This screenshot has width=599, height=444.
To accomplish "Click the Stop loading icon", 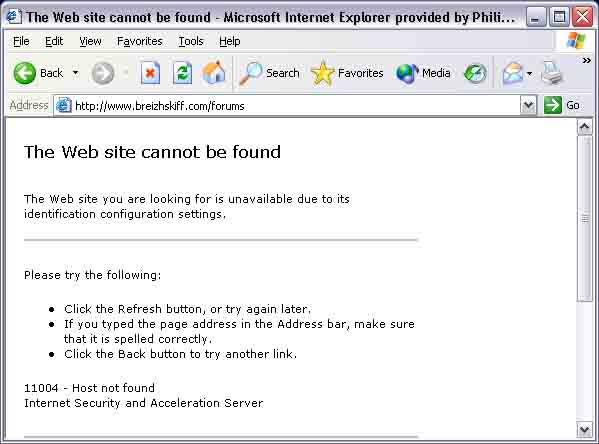I will click(x=150, y=73).
